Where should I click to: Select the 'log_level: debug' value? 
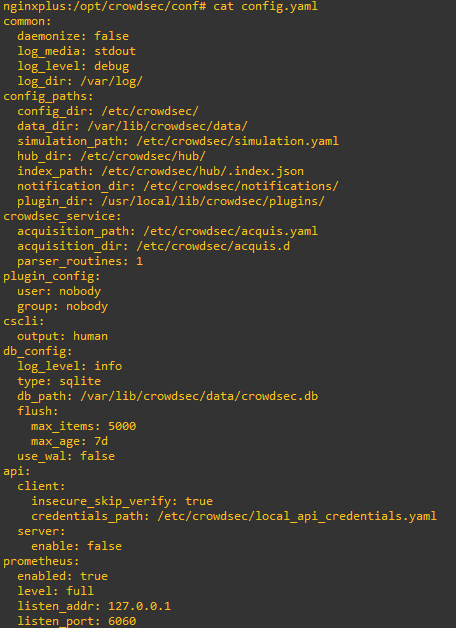[x=73, y=66]
